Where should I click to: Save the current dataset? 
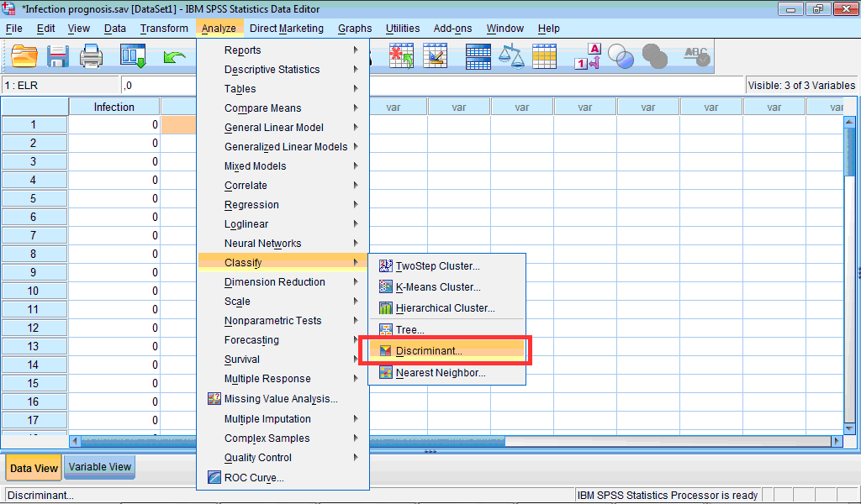pyautogui.click(x=56, y=56)
